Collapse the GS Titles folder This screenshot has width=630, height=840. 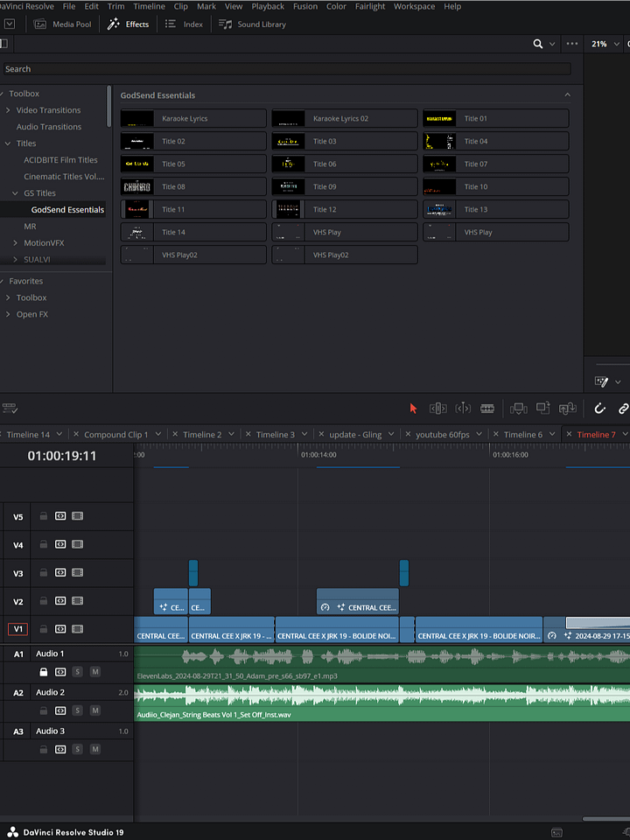(15, 192)
